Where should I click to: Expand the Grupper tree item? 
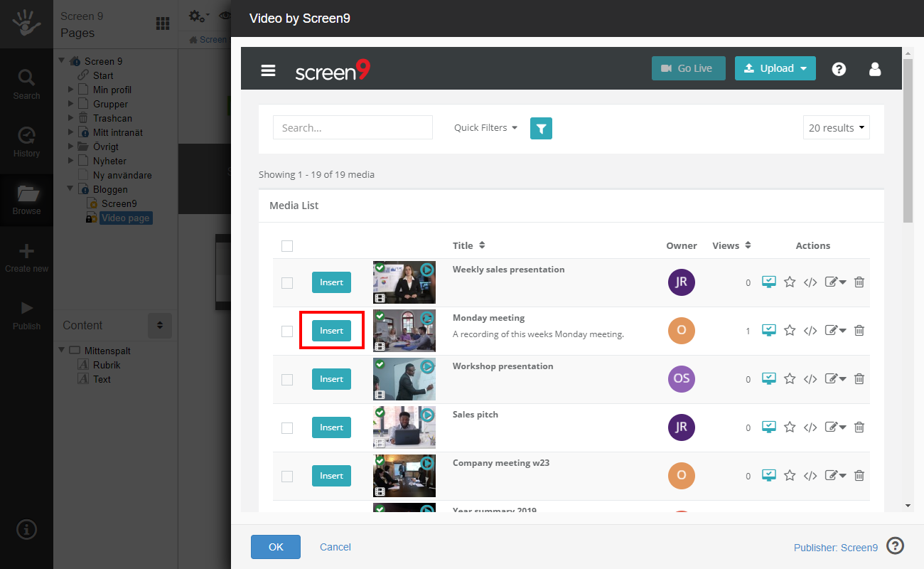tap(70, 103)
